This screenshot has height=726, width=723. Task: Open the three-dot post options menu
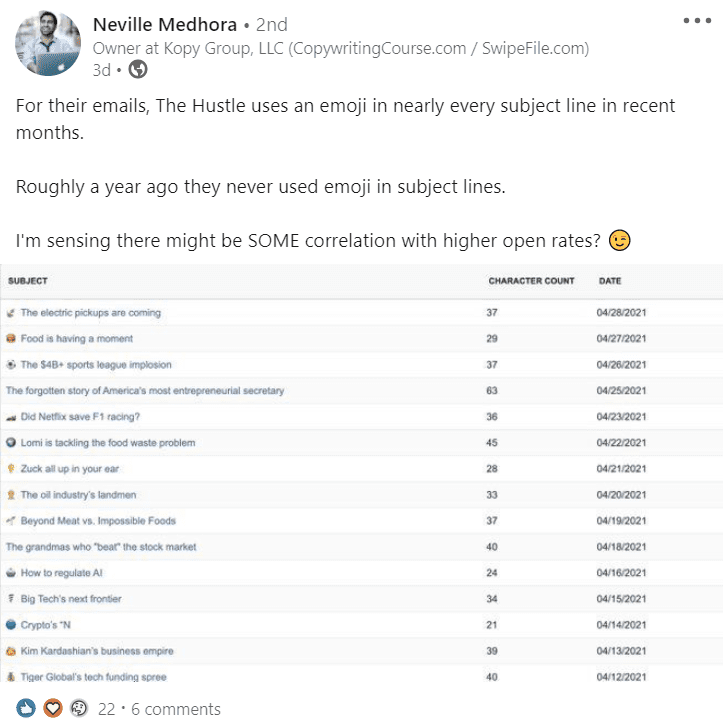pyautogui.click(x=697, y=20)
